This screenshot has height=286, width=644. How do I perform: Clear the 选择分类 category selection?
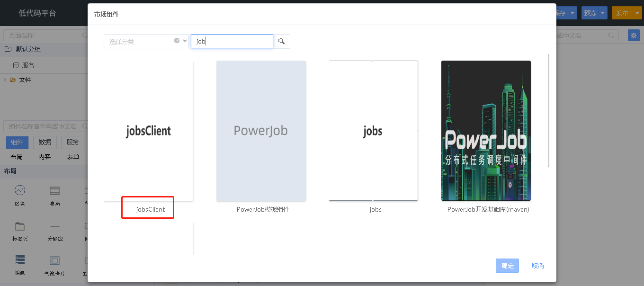click(177, 41)
